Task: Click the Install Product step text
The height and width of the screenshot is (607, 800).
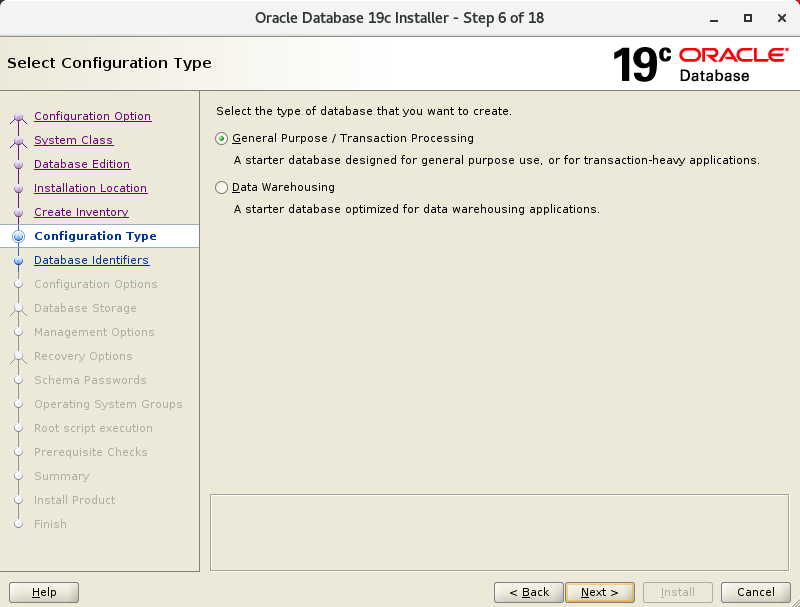Action: coord(74,500)
